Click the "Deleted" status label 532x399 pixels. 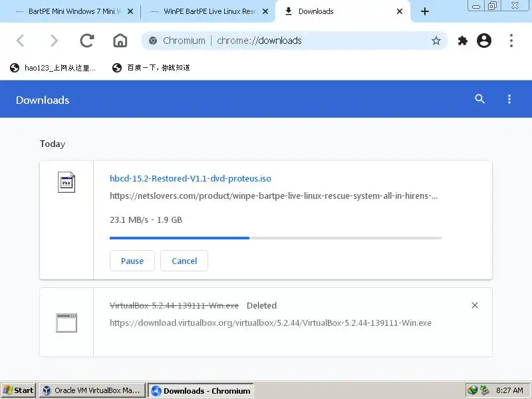261,305
